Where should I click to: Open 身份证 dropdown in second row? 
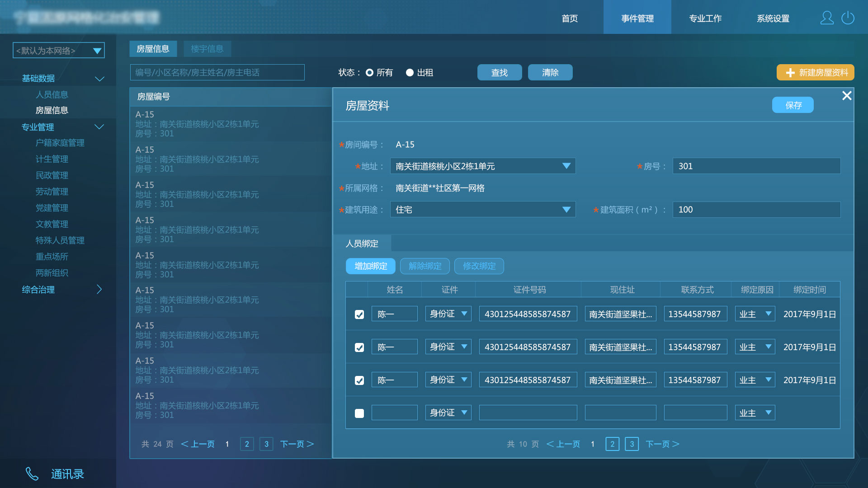tap(448, 347)
